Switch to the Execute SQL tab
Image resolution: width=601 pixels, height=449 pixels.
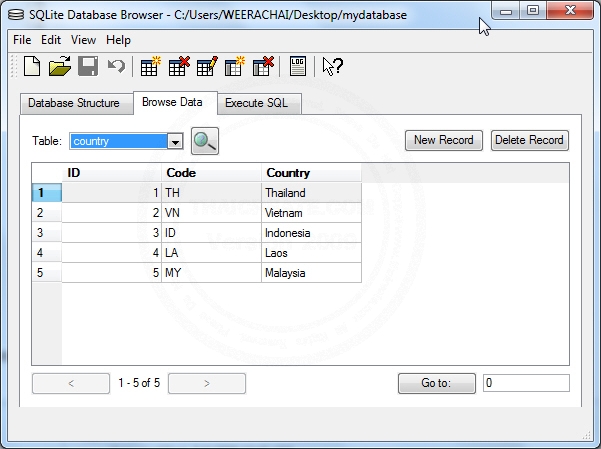[256, 103]
